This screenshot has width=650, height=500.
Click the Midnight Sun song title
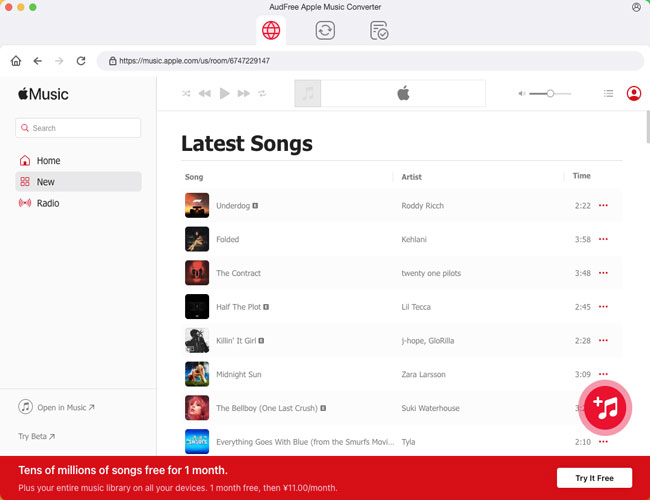coord(239,374)
